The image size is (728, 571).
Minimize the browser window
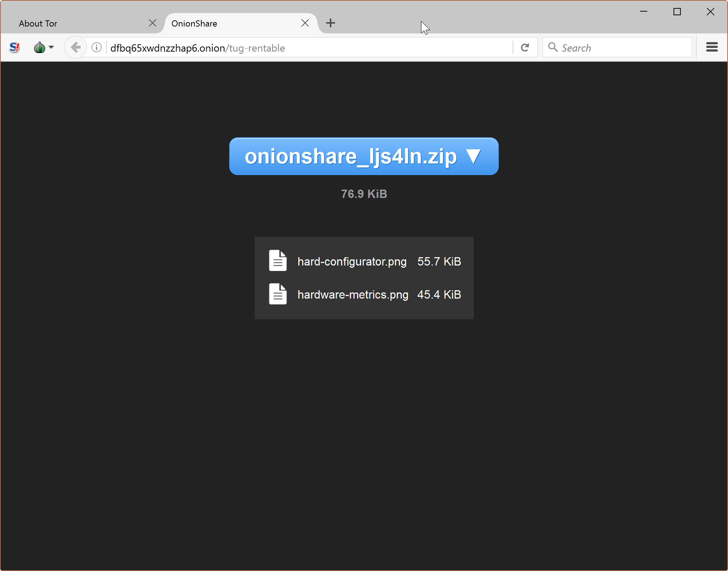click(x=644, y=12)
